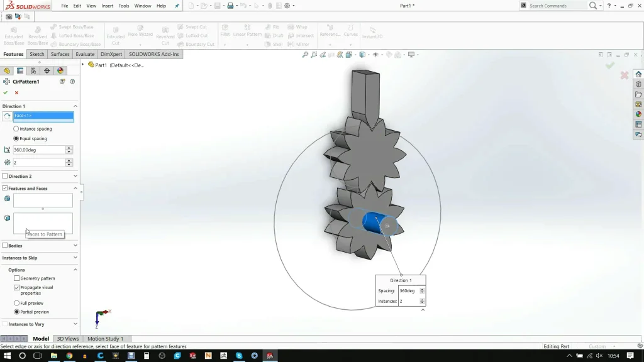Click the reverse direction icon beside Face<1>
Viewport: 644px width, 362px height.
coord(7,116)
